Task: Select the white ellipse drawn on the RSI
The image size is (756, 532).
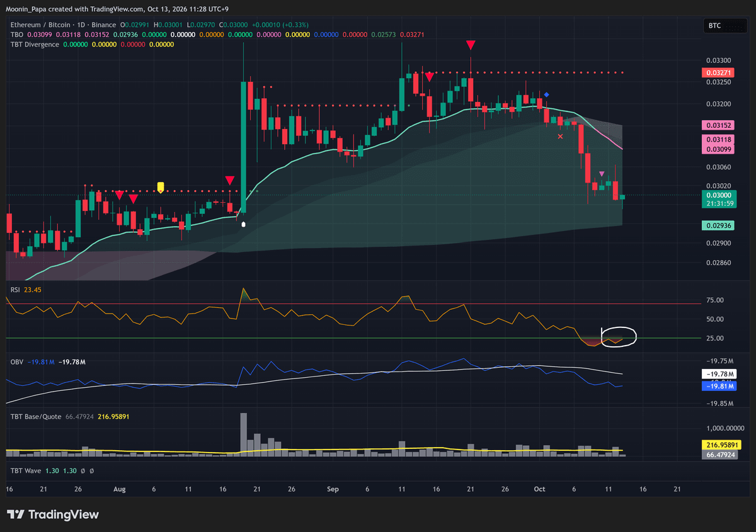Action: tap(619, 336)
